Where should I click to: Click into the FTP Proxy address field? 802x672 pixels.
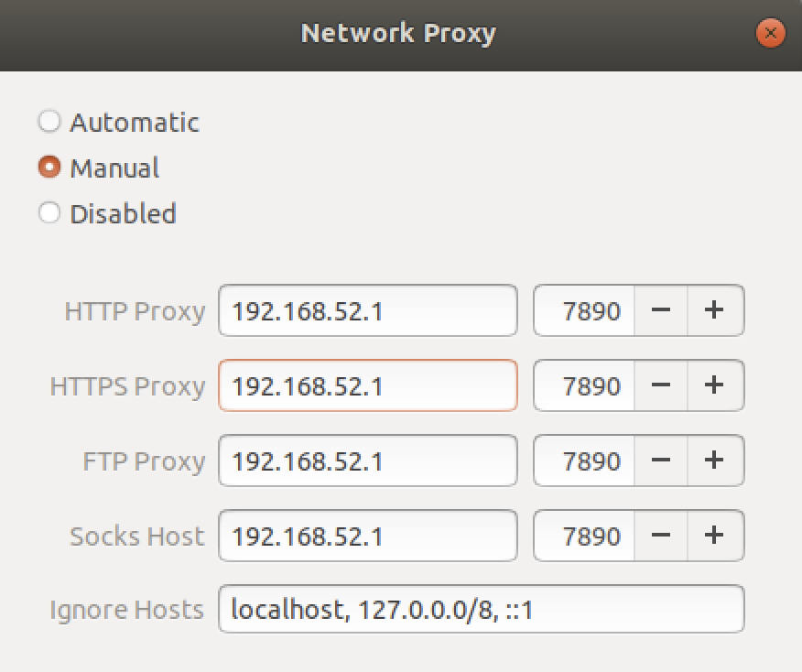pos(367,461)
